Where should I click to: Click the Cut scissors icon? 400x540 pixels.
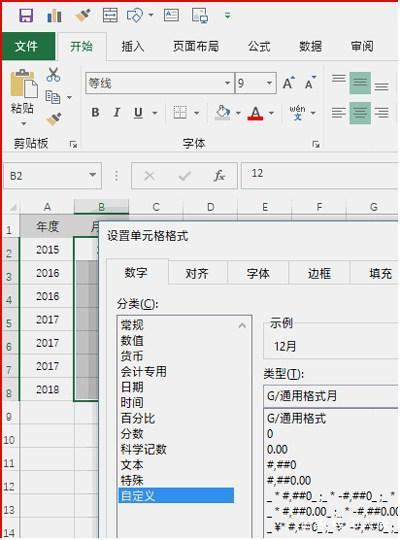pos(53,74)
